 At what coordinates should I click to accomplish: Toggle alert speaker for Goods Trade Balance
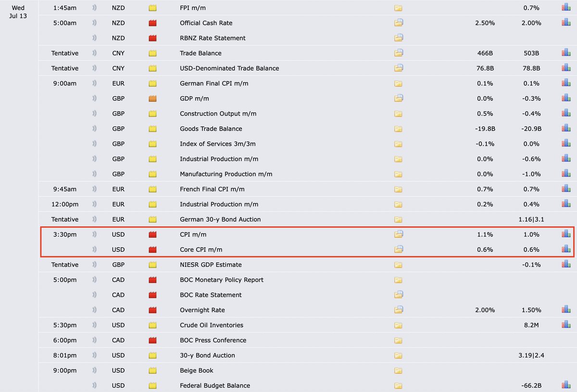coord(94,128)
